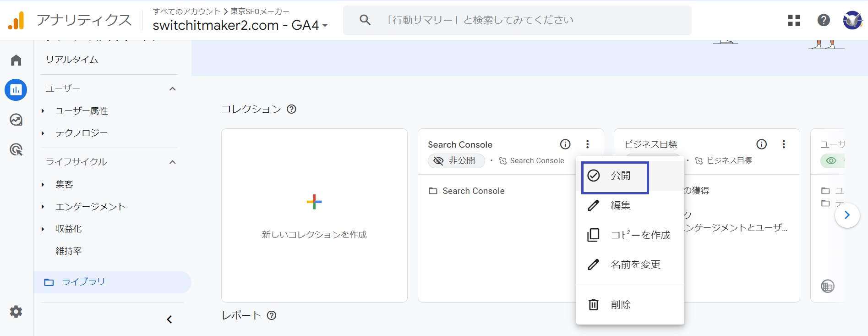Screen dimensions: 868x336
Task: Show info for Search Console collection
Action: click(565, 144)
